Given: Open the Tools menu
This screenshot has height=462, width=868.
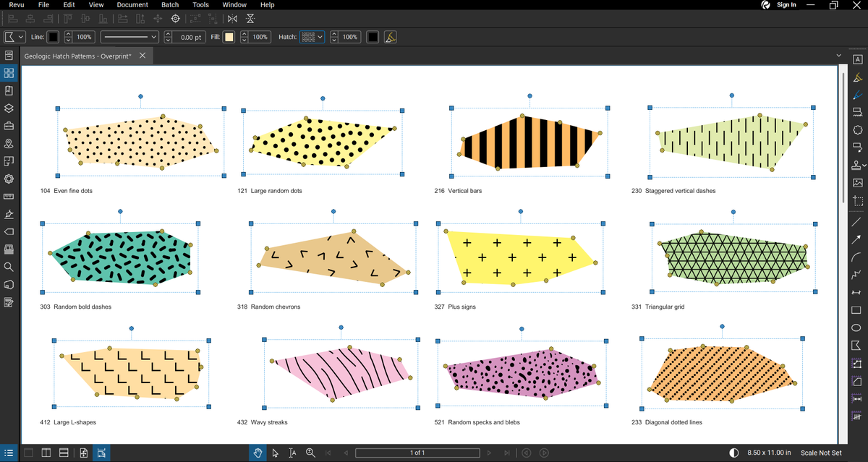Looking at the screenshot, I should 201,5.
